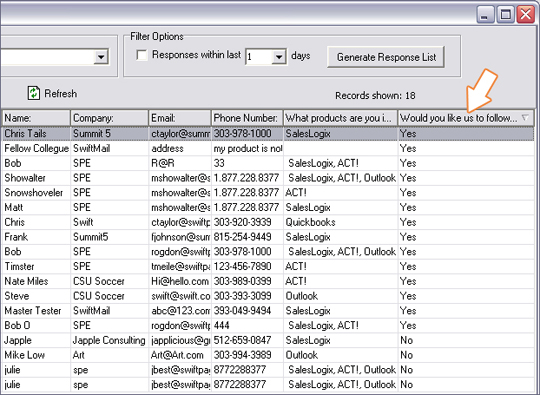
Task: Click the Summit5 company cell in Frank's row
Action: pyautogui.click(x=110, y=237)
